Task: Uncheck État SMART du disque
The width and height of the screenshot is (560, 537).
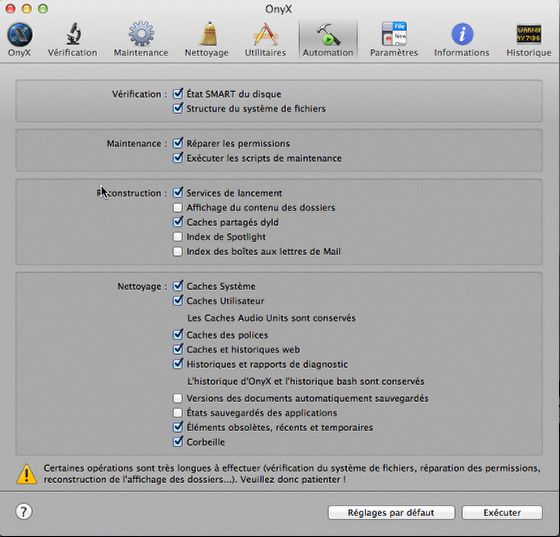Action: 178,94
